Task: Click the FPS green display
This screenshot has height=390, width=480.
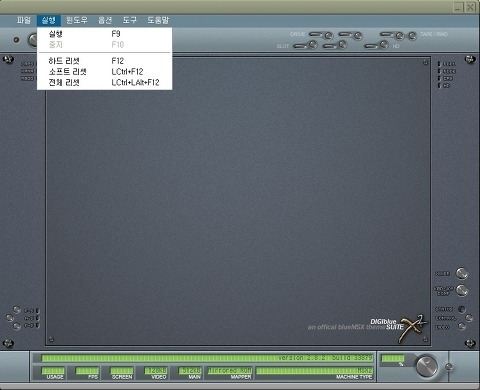Action: click(x=87, y=370)
